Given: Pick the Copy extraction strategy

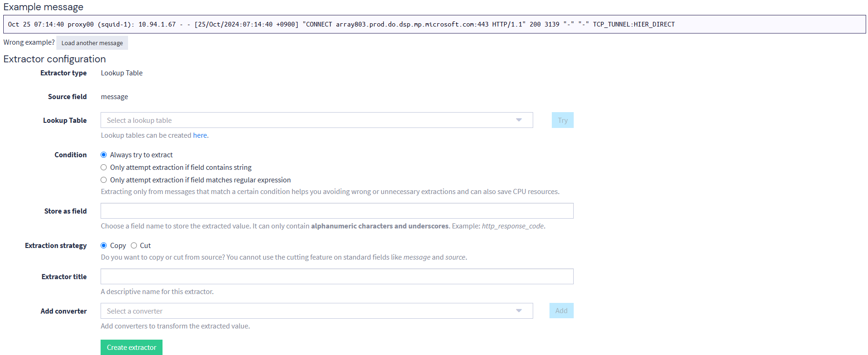Looking at the screenshot, I should 104,246.
